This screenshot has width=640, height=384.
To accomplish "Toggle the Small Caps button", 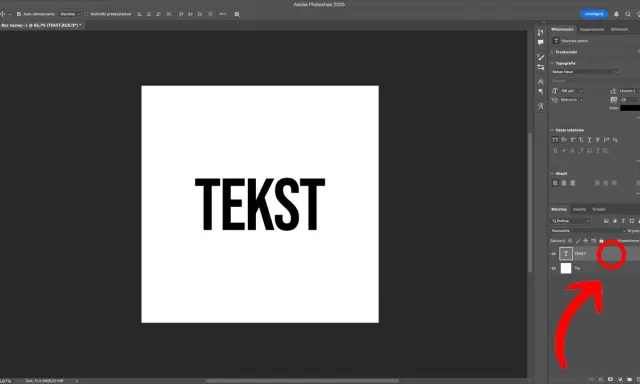I will coord(564,140).
